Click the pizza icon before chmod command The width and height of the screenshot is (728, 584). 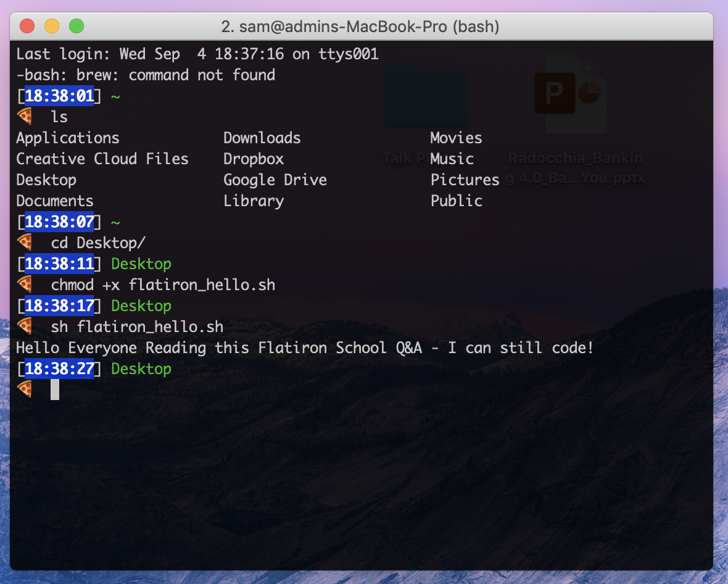pyautogui.click(x=25, y=284)
